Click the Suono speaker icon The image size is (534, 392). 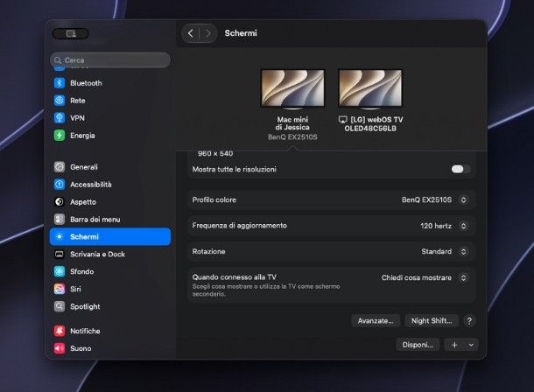point(60,348)
